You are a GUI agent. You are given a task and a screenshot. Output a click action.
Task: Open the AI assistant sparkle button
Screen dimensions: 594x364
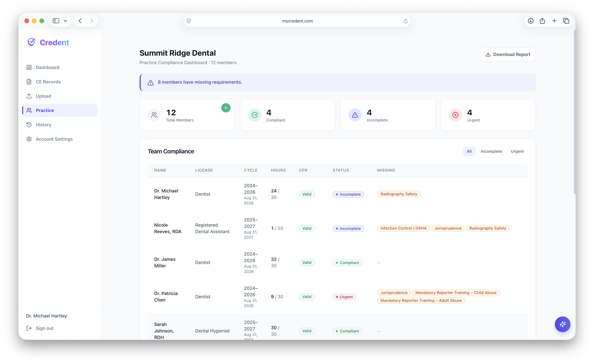[563, 324]
